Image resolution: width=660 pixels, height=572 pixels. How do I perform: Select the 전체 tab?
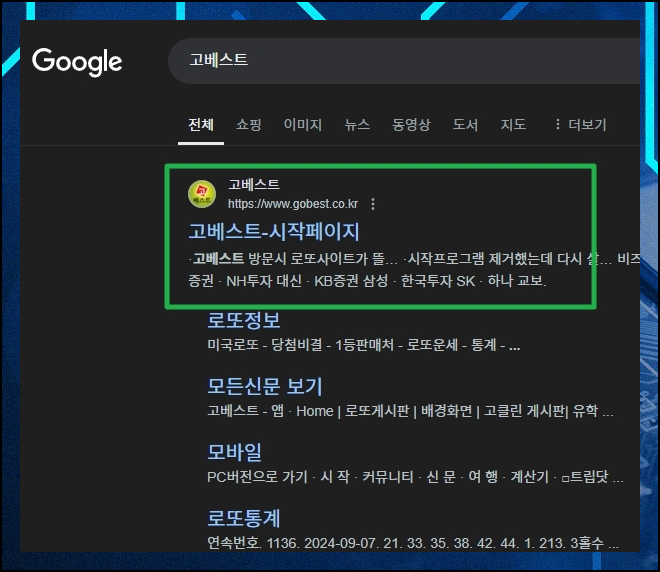pos(201,125)
